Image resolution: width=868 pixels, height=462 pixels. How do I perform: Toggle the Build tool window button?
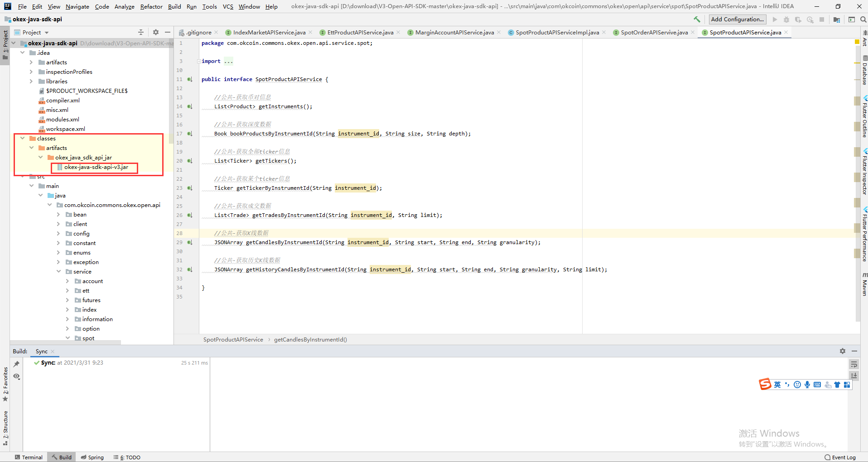tap(62, 457)
